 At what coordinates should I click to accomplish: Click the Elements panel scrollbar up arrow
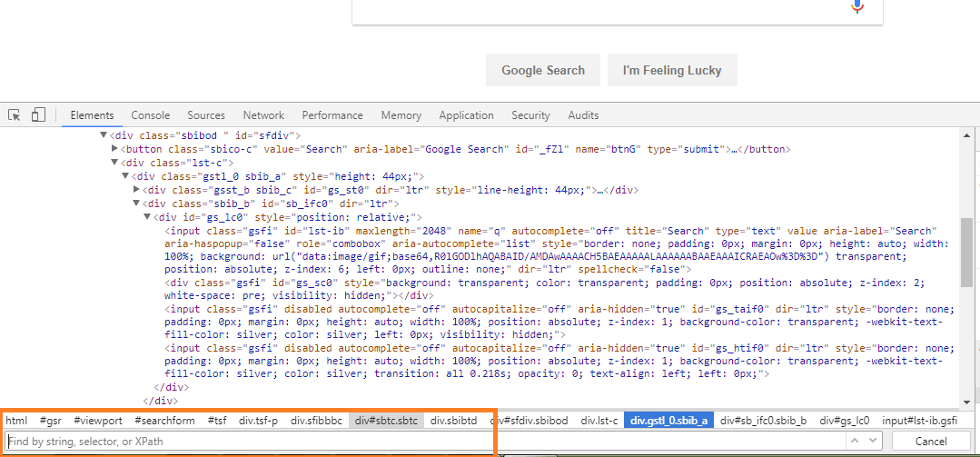point(967,135)
